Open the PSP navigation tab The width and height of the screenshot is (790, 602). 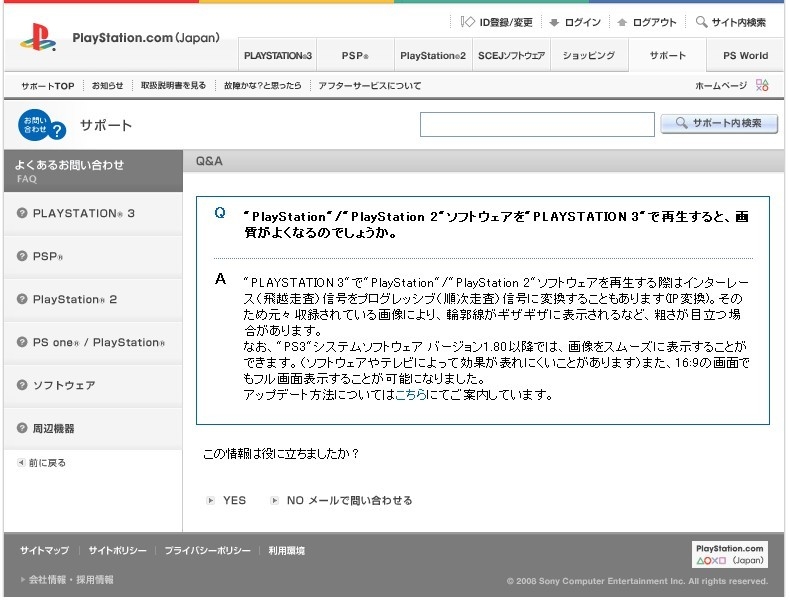[355, 55]
